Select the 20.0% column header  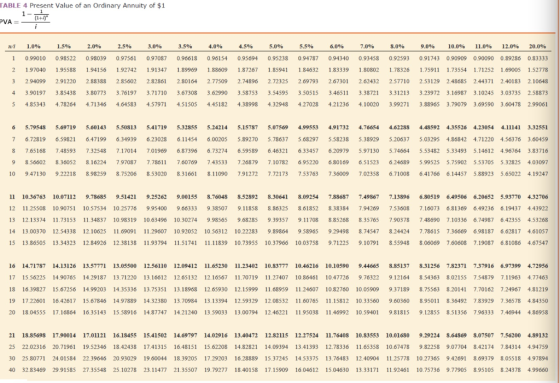tap(538, 46)
